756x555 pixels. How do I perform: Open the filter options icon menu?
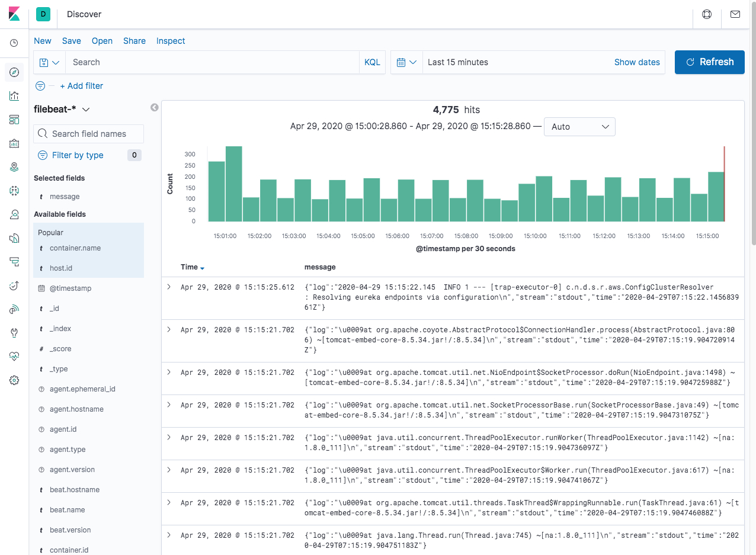[x=40, y=86]
